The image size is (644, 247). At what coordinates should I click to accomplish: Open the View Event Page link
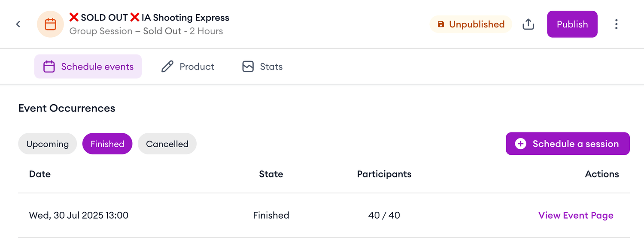coord(576,215)
